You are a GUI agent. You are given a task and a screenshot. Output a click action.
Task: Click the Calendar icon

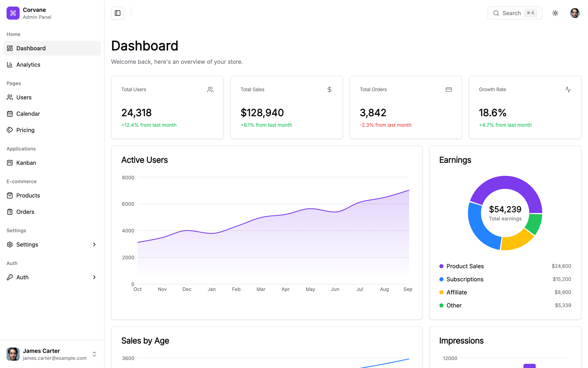point(10,114)
